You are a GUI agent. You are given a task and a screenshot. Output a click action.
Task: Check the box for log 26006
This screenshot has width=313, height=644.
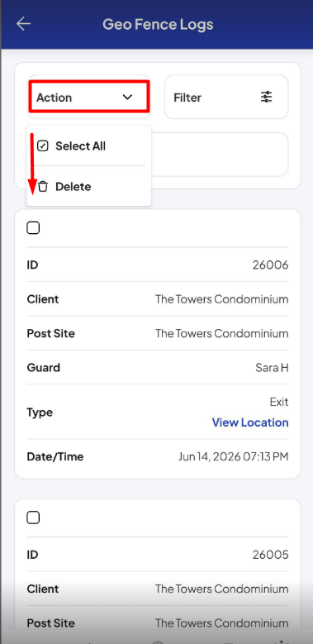click(33, 227)
